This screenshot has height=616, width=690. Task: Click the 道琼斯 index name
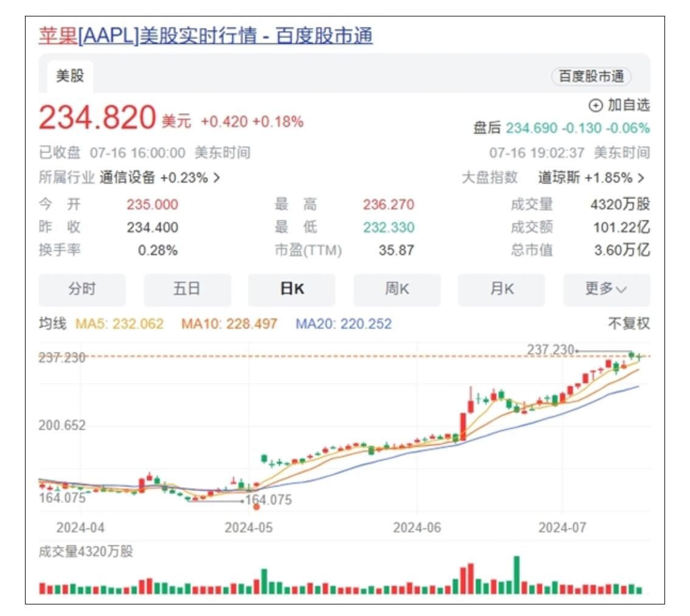tap(559, 178)
